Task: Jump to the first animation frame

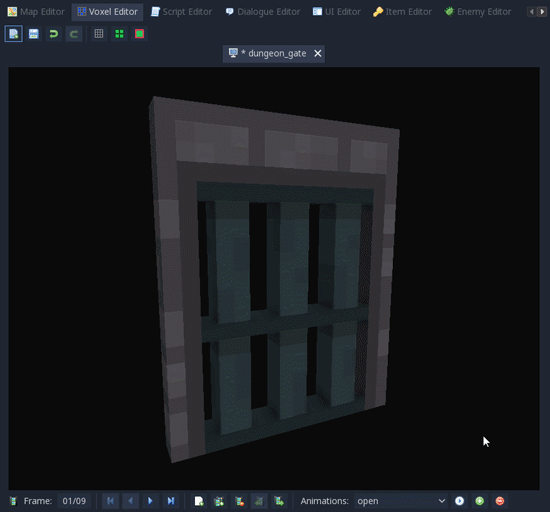Action: click(110, 501)
